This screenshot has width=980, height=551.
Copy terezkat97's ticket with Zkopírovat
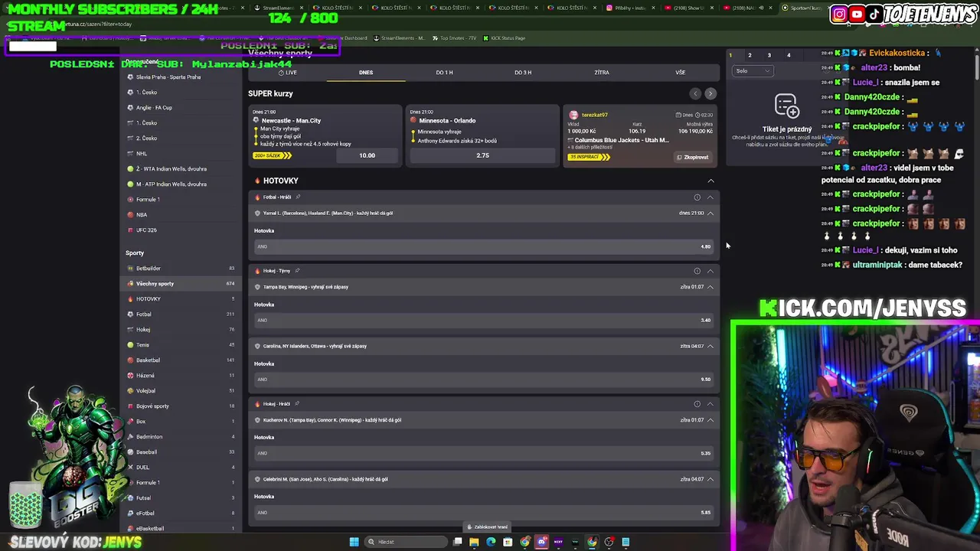(x=693, y=157)
